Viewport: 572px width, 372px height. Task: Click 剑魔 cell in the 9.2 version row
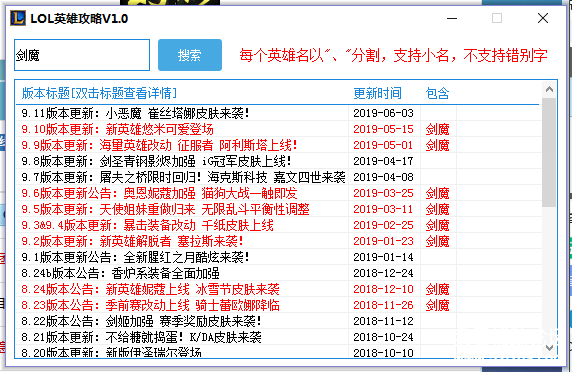coord(437,241)
